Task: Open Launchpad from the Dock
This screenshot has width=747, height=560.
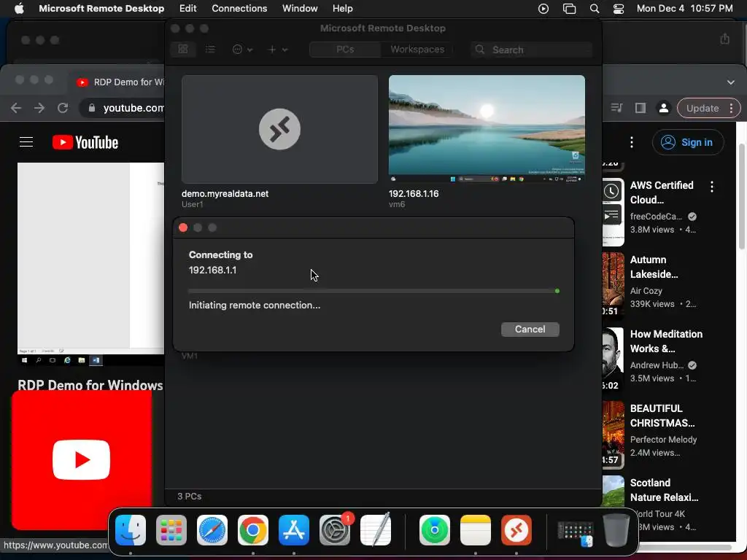Action: [x=171, y=529]
